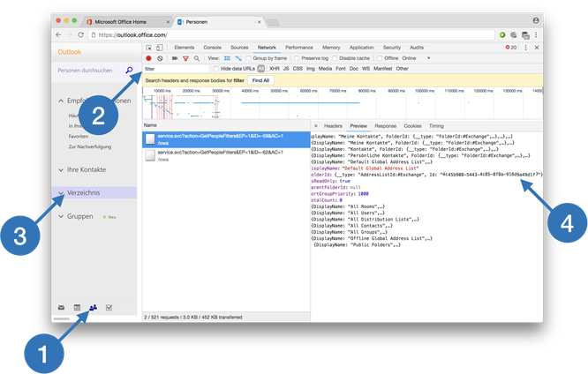Image resolution: width=588 pixels, height=374 pixels.
Task: Switch to the Elements tab
Action: pos(185,48)
